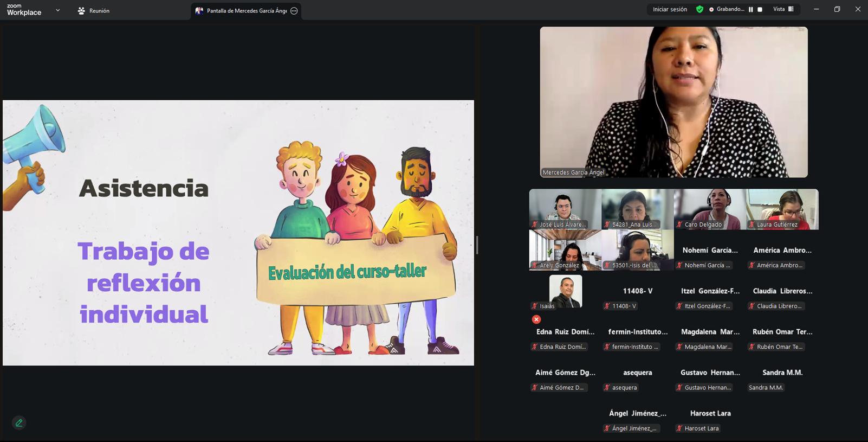The image size is (868, 442).
Task: Stop the recording
Action: pos(760,9)
